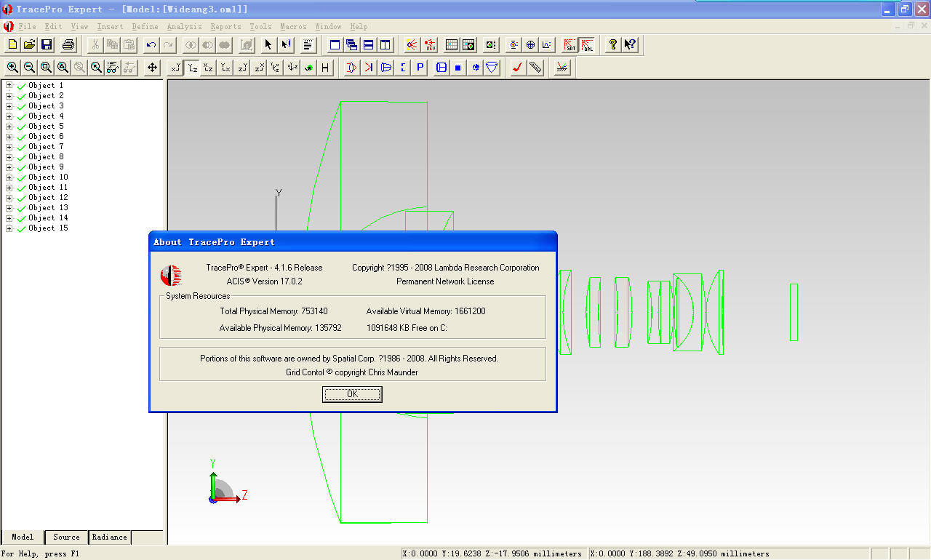Select Object 12 in the tree
This screenshot has width=931, height=560.
(x=49, y=197)
